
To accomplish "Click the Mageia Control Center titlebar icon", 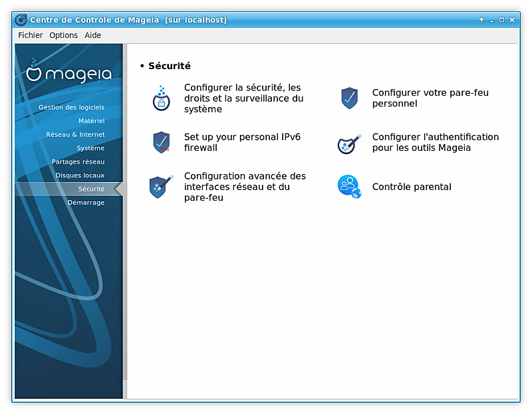I will 21,20.
